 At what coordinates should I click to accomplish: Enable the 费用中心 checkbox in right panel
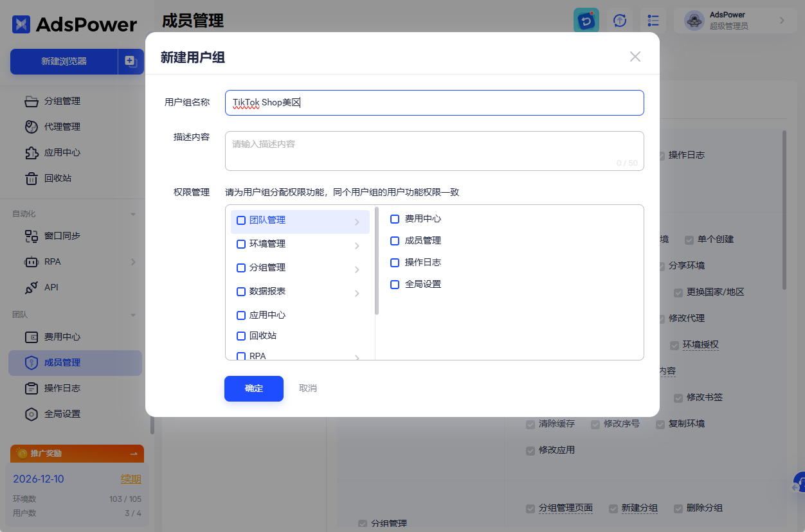395,219
